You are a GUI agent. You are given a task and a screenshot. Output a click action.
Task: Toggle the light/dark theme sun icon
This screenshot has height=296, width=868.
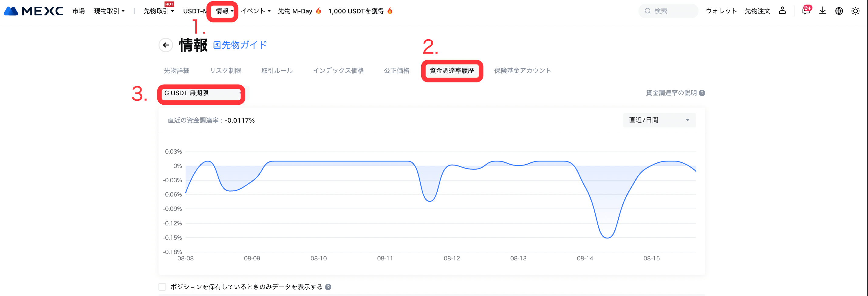pos(855,11)
